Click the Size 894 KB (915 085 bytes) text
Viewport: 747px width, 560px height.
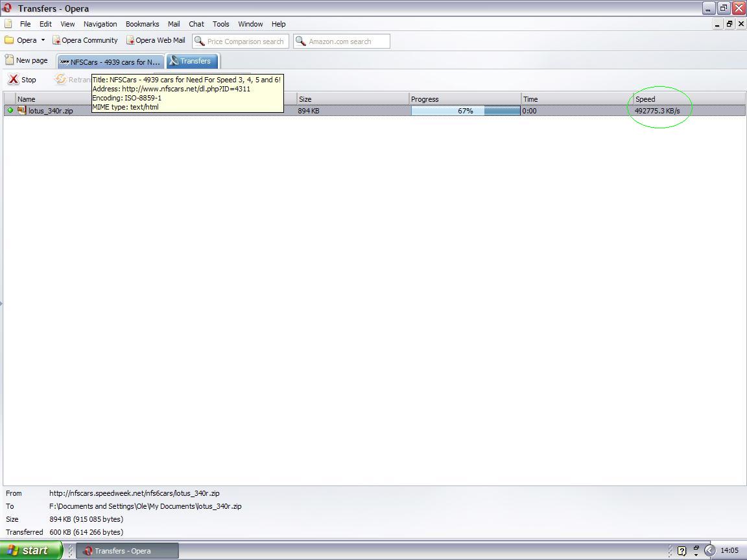click(x=86, y=519)
